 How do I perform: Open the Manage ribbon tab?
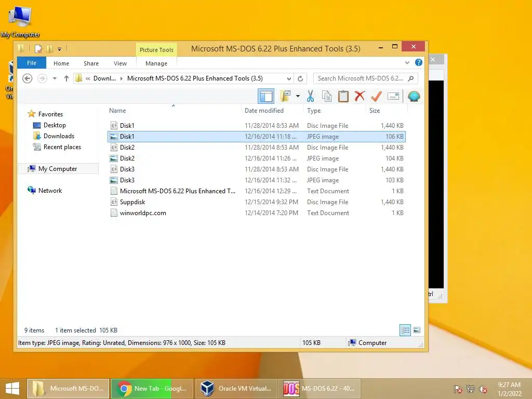(156, 63)
